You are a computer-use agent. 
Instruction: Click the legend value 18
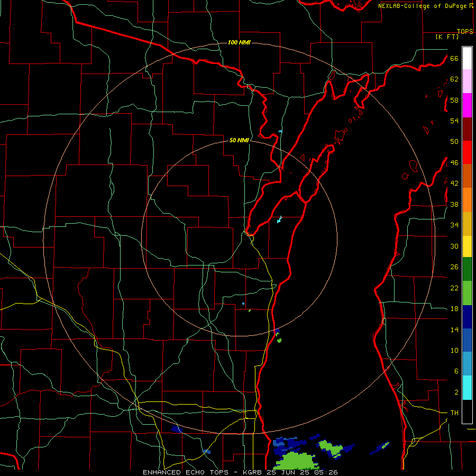(454, 309)
